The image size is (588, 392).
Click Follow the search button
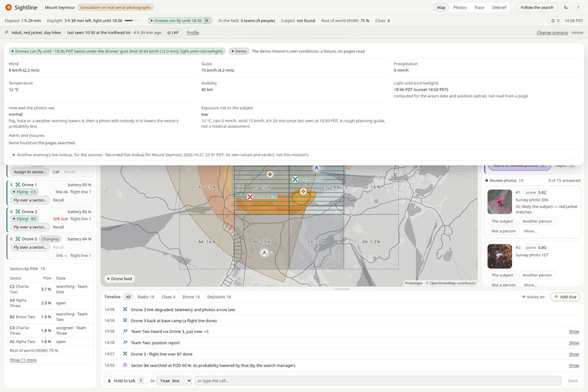(537, 7)
